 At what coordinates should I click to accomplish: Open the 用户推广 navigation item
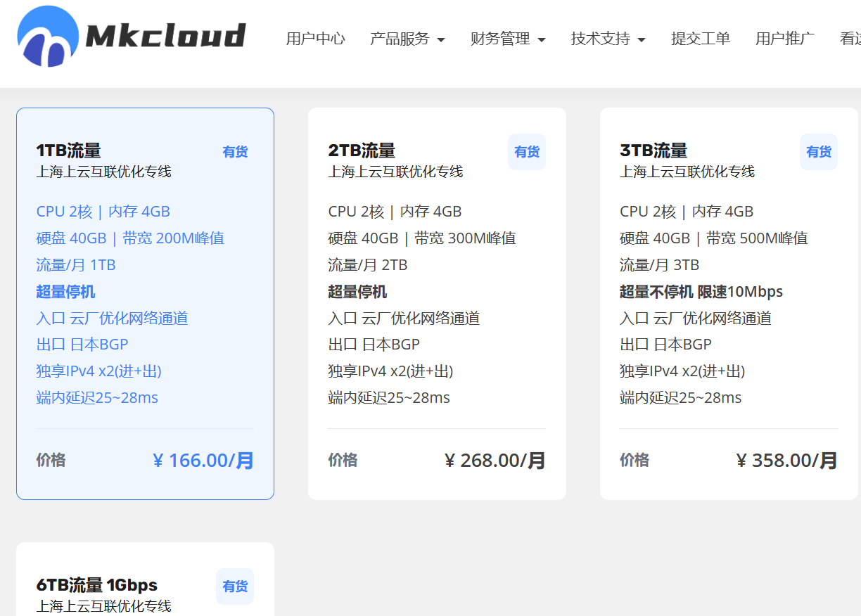coord(784,39)
